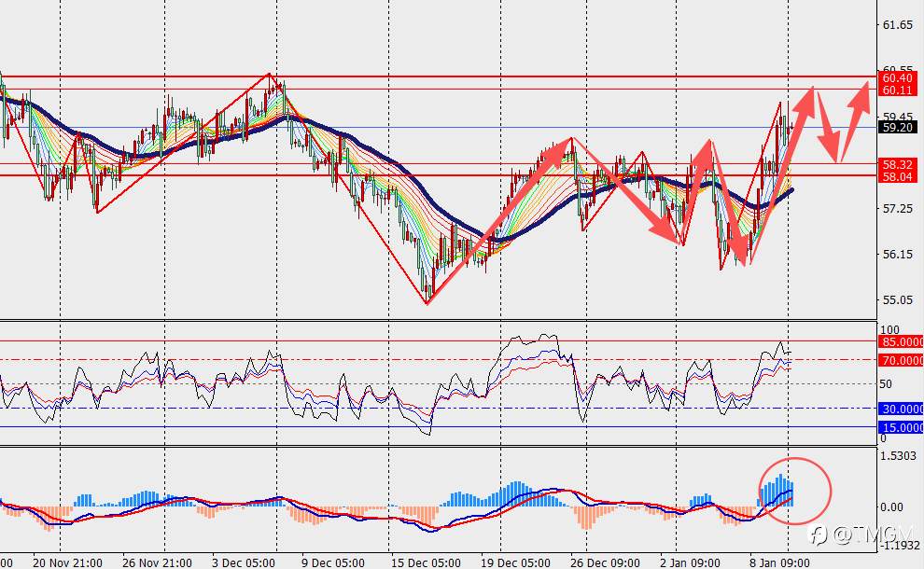Select the blue 30.0000 level label
The image size is (924, 569).
[x=901, y=409]
